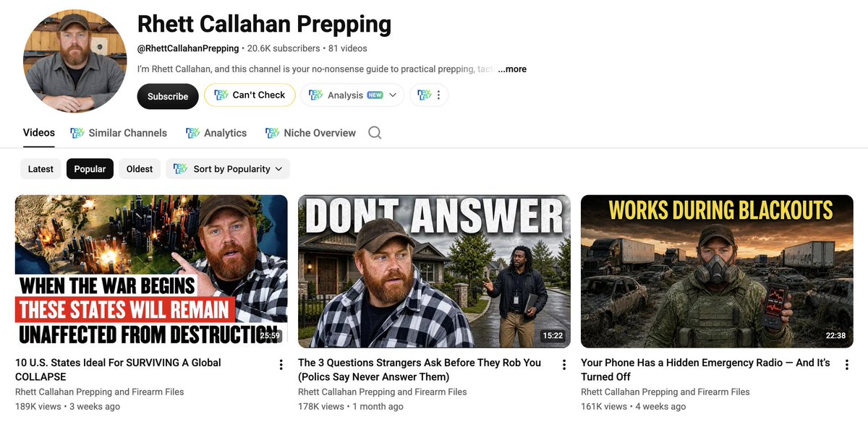868x427 pixels.
Task: Click the '20.6K subscribers' text
Action: (284, 48)
